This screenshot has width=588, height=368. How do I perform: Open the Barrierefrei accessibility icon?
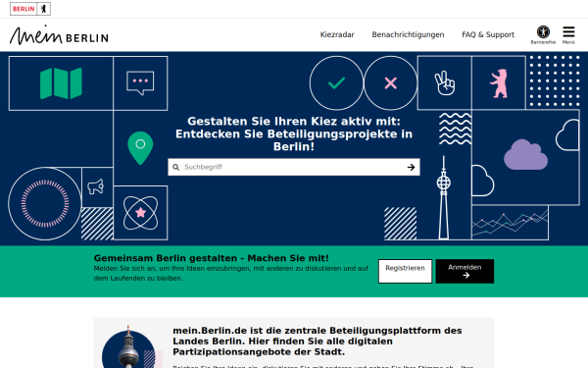click(543, 34)
